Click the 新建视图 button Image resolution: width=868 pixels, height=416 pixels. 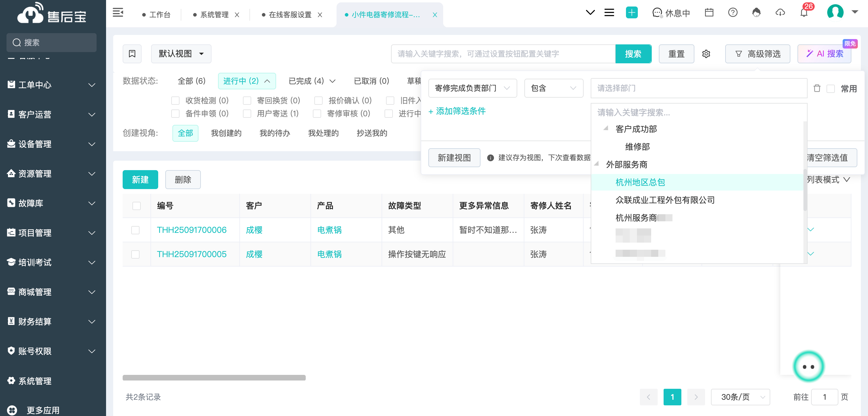[x=454, y=157]
